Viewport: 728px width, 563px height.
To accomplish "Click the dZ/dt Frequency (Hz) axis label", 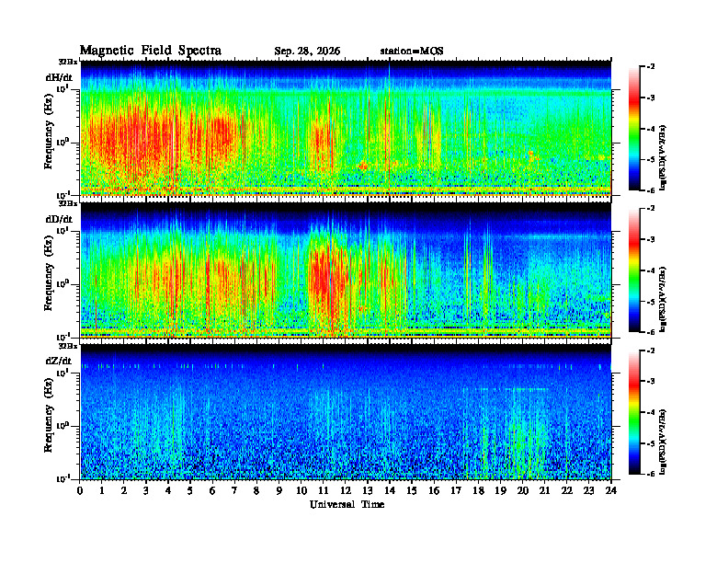I will (x=49, y=428).
